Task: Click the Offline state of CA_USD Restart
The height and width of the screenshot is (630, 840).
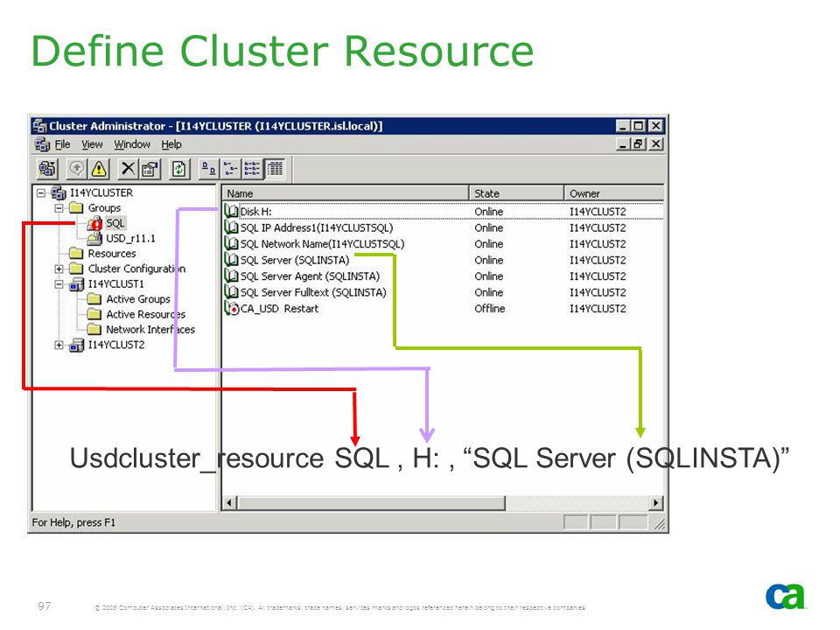Action: point(490,309)
